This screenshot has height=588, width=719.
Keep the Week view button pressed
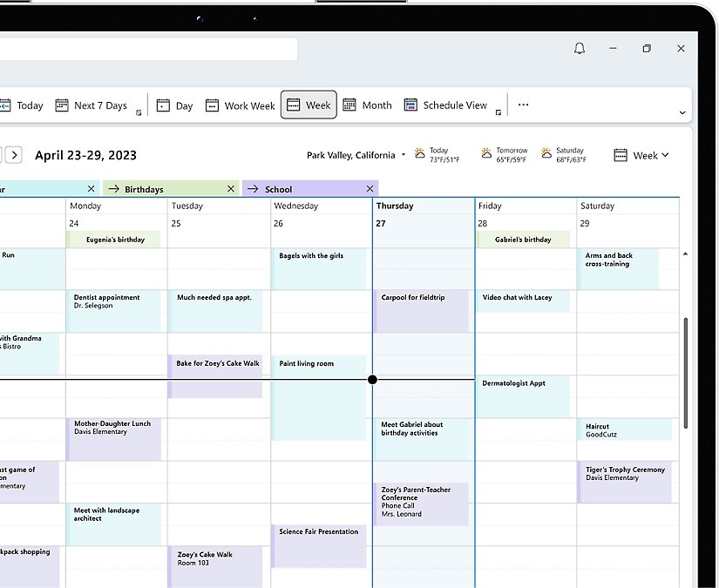pos(309,105)
